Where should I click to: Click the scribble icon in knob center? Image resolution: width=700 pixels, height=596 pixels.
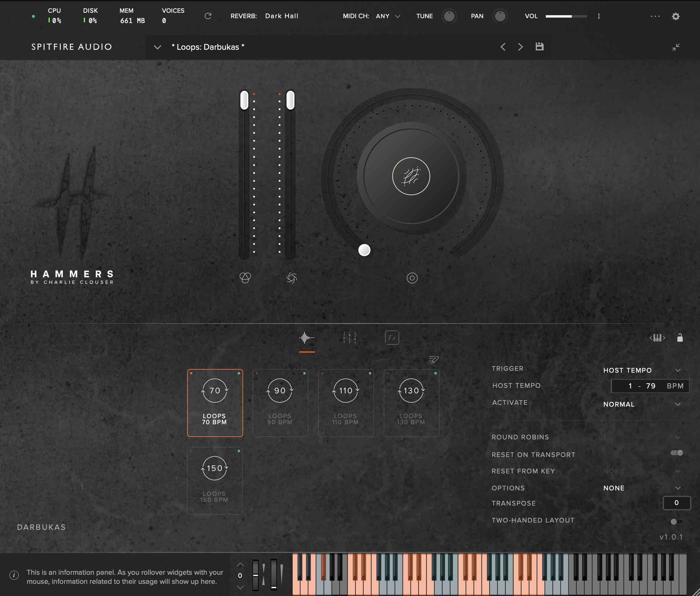tap(411, 176)
